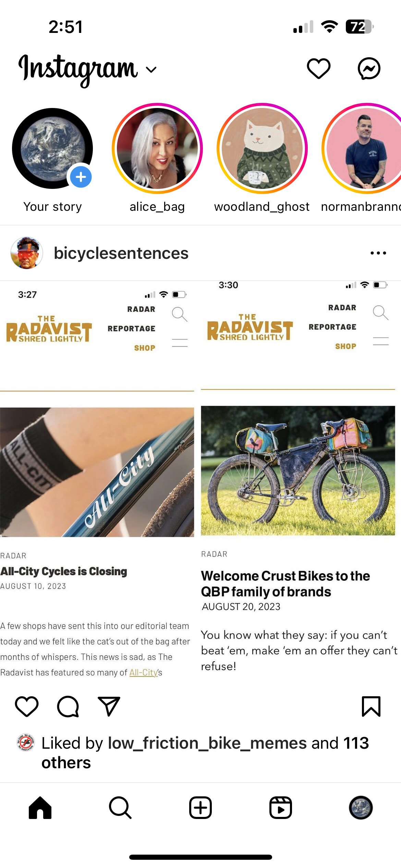This screenshot has height=868, width=401.
Task: Share the post via paper plane icon
Action: pos(109,706)
